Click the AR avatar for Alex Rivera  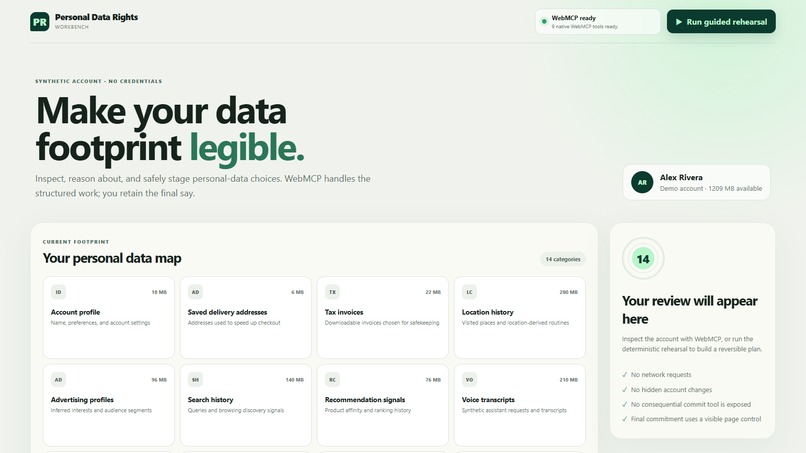642,183
